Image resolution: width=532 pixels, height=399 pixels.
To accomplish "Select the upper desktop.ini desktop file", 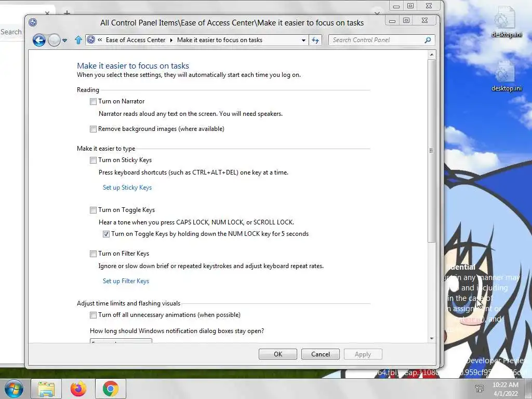I will pos(506,22).
